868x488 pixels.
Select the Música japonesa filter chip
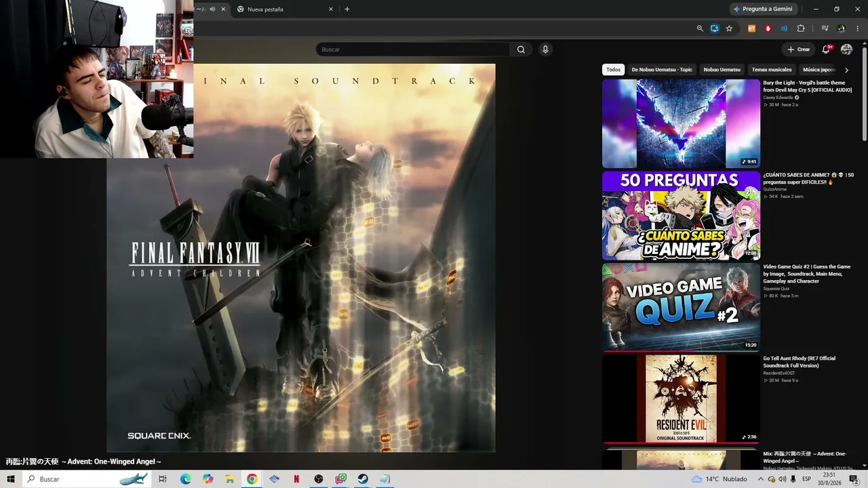[818, 69]
